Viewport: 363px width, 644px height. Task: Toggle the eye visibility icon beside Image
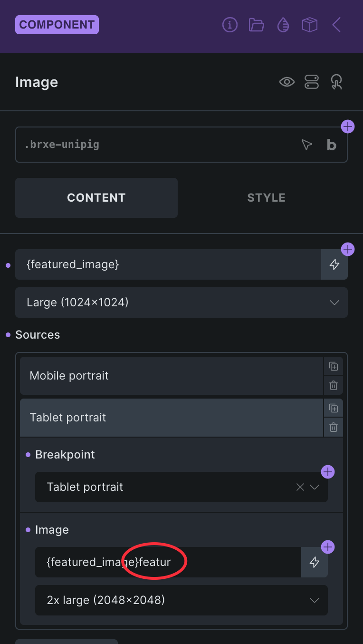coord(287,82)
